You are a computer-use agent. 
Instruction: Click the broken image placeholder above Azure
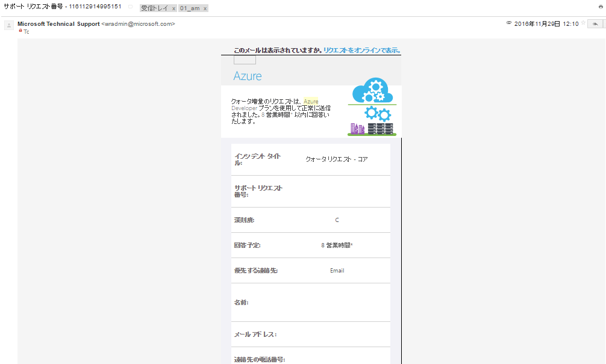point(245,60)
